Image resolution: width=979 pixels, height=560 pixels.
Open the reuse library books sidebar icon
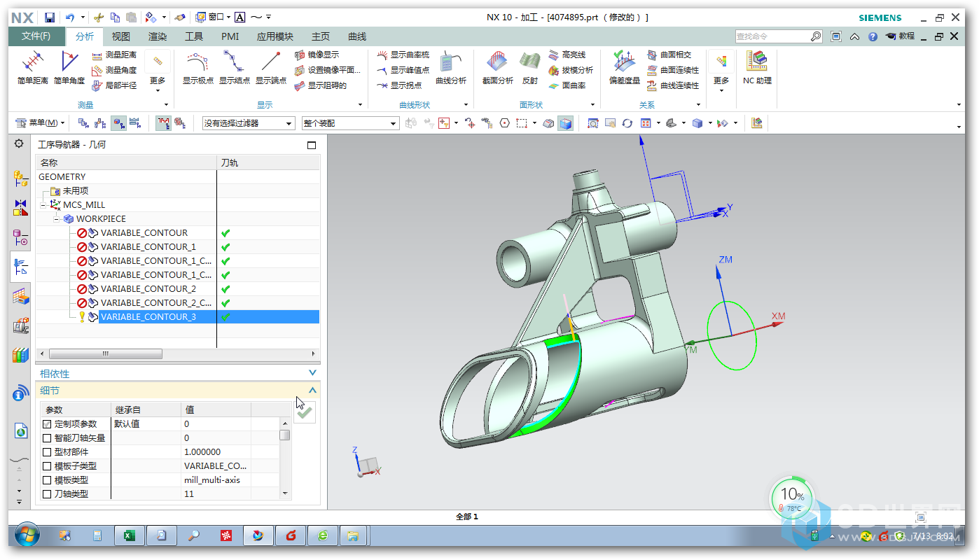point(20,355)
